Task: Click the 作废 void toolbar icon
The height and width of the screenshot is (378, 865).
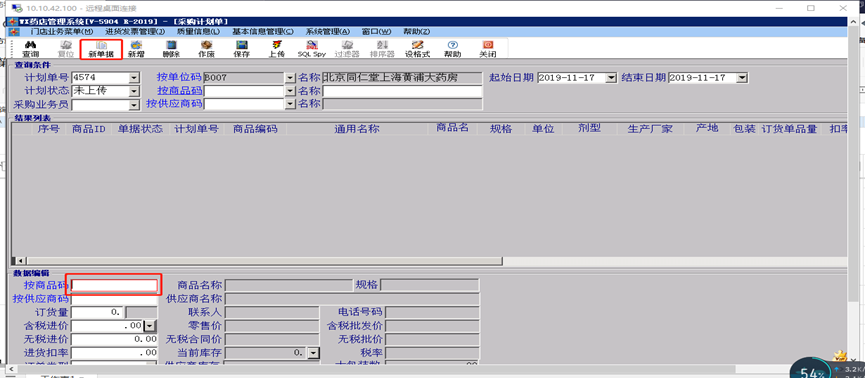Action: [x=206, y=49]
